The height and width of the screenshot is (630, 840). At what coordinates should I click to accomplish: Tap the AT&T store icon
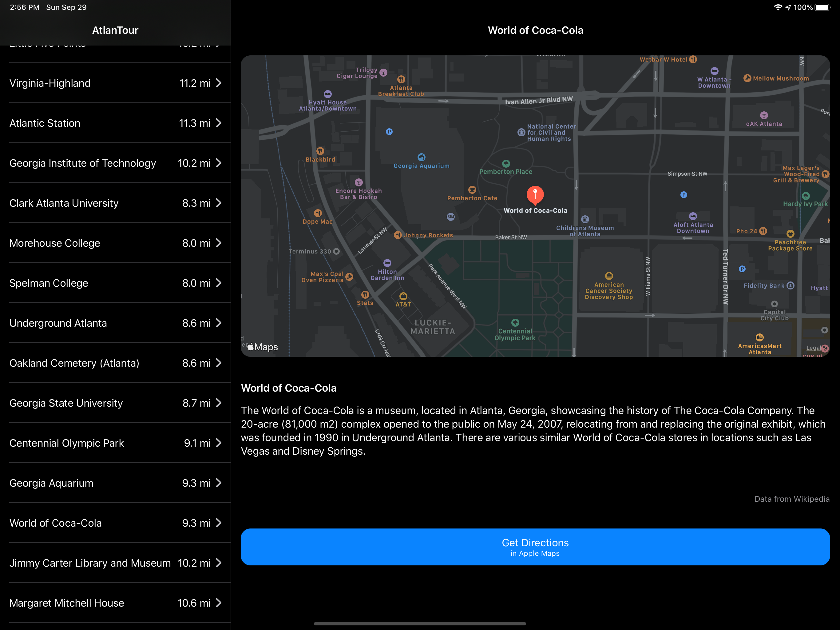403,296
